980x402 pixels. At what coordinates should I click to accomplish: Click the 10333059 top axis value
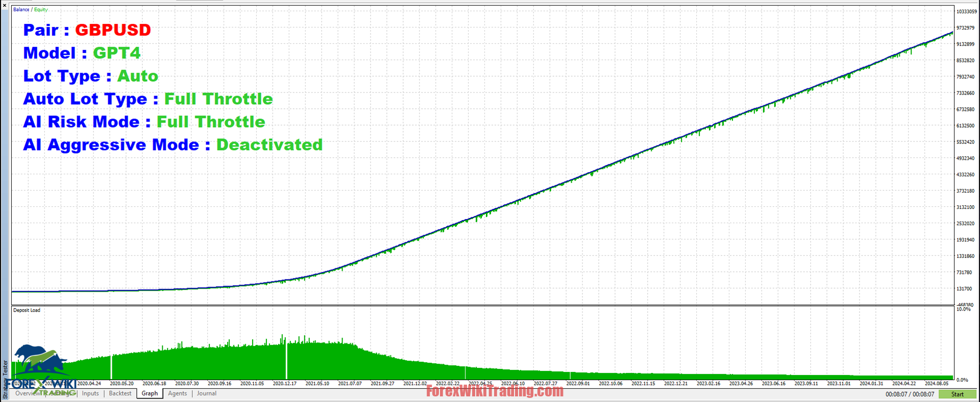(966, 12)
